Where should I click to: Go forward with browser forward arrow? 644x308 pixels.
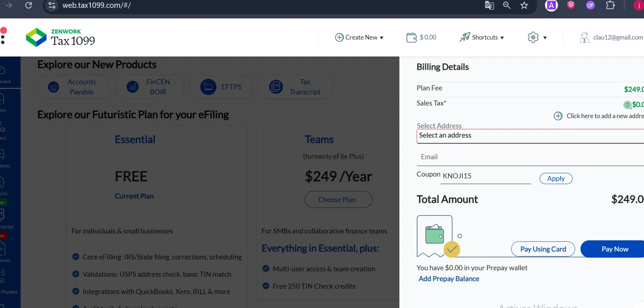[x=9, y=5]
